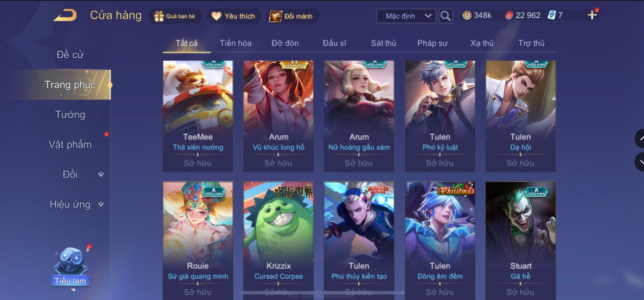Screen dimensions: 644x300
Task: Click the side panel down arrow
Action: click(x=640, y=162)
